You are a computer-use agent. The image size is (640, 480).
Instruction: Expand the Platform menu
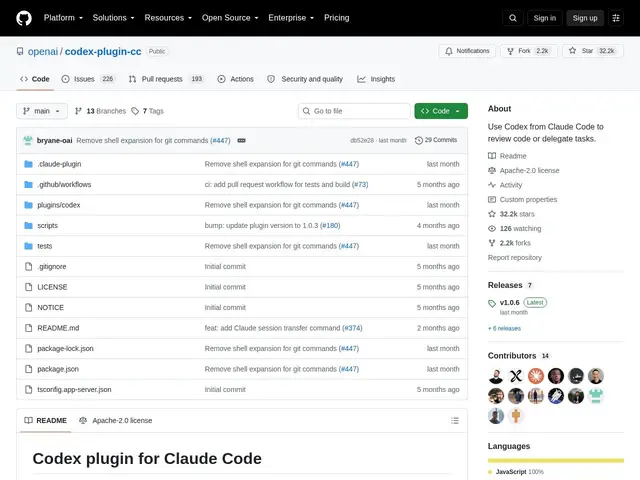63,18
